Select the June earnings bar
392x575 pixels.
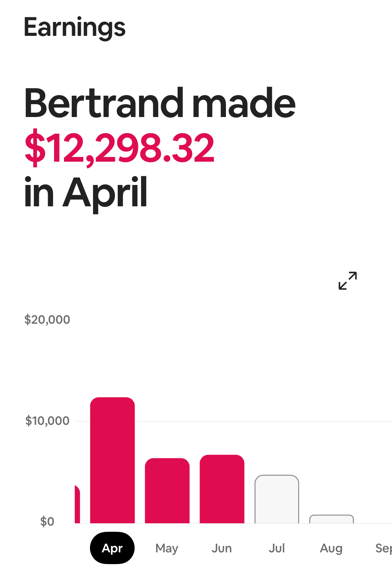click(x=222, y=489)
